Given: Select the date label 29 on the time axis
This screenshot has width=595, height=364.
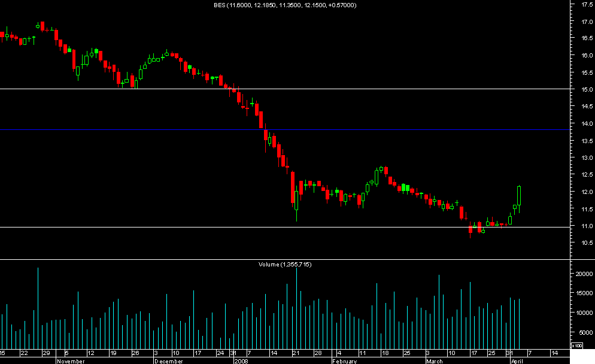Looking at the screenshot, I should tap(46, 353).
